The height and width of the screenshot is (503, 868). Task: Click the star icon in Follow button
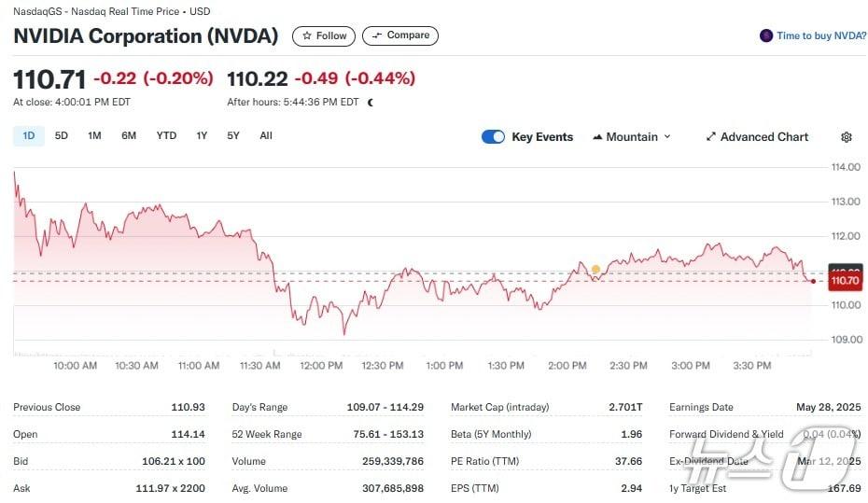click(307, 36)
